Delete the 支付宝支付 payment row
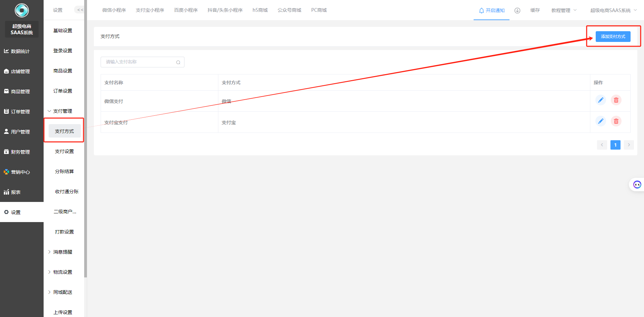644x317 pixels. point(616,121)
